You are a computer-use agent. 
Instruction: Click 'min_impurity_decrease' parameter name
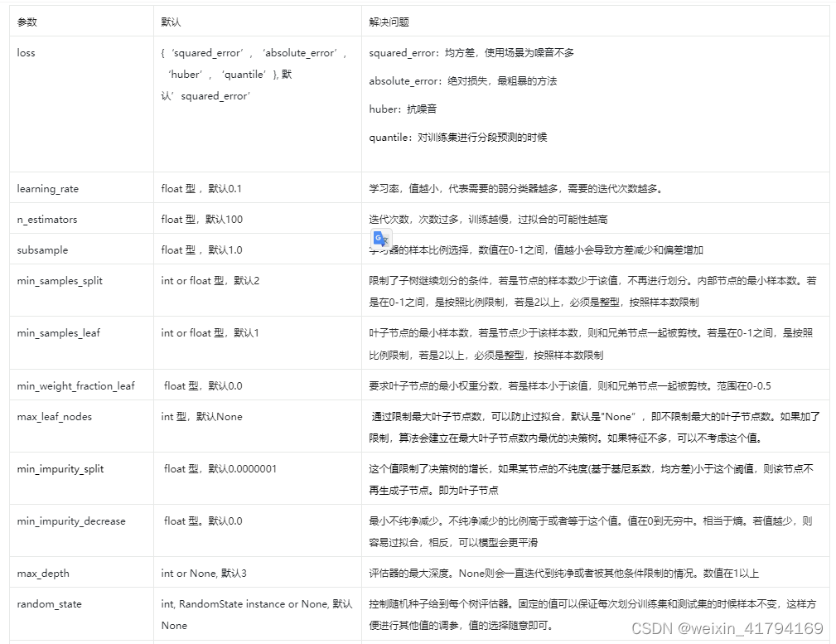click(x=71, y=521)
